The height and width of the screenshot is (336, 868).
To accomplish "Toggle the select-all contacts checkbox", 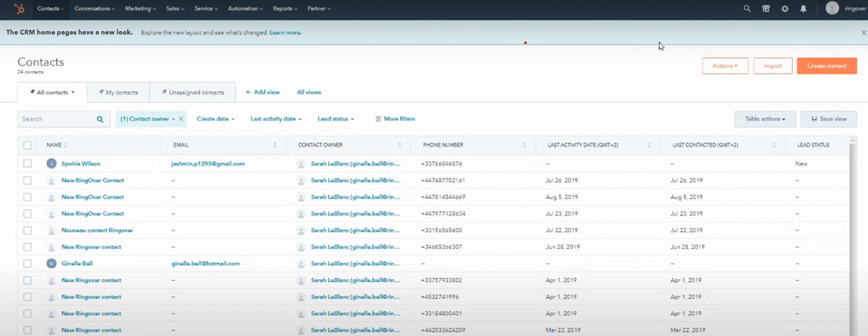I will [x=27, y=145].
